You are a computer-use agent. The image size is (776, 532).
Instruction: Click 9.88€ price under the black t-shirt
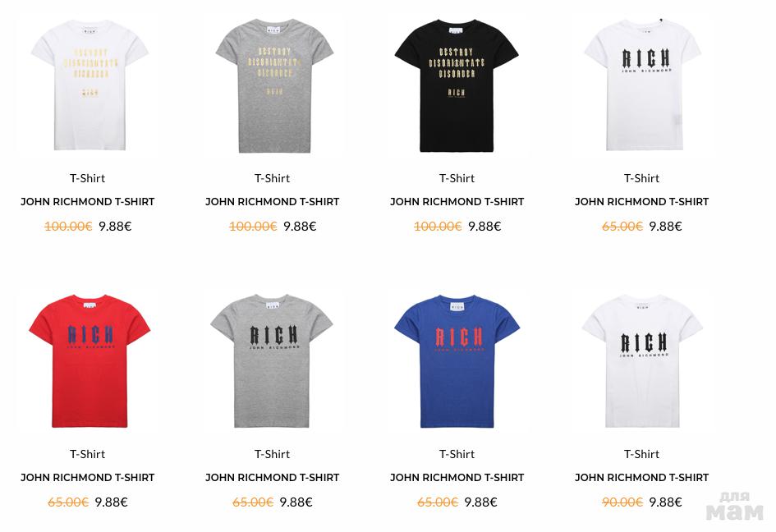484,226
